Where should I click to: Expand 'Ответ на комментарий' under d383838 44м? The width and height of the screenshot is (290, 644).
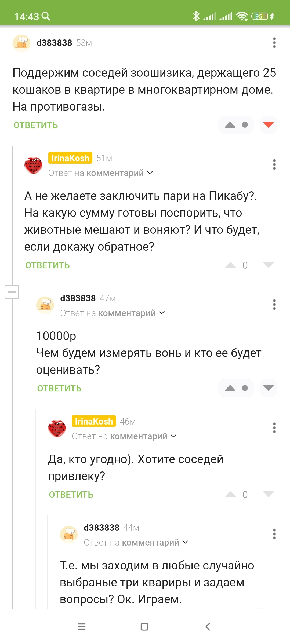click(x=136, y=543)
